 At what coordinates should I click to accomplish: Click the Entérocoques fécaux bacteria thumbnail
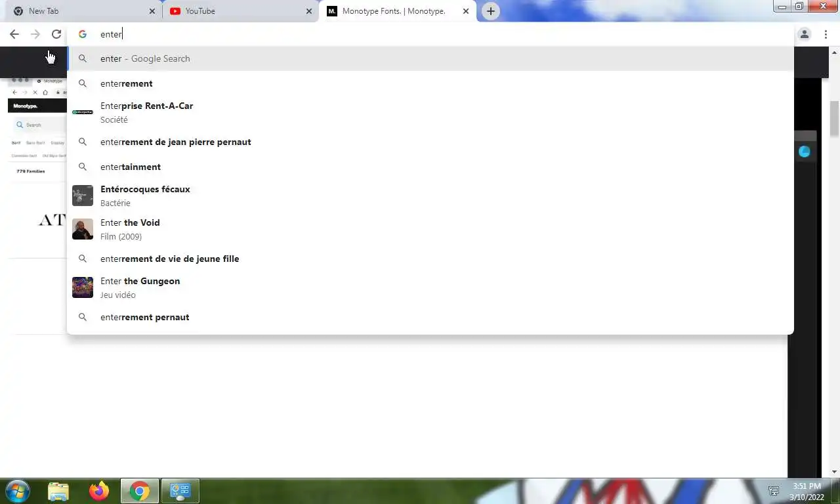pos(83,196)
